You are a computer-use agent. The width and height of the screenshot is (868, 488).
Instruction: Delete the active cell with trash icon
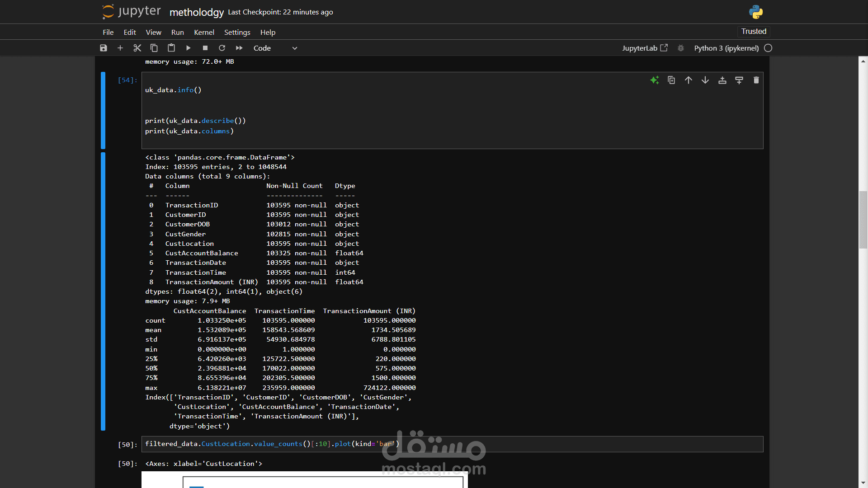pyautogui.click(x=756, y=80)
